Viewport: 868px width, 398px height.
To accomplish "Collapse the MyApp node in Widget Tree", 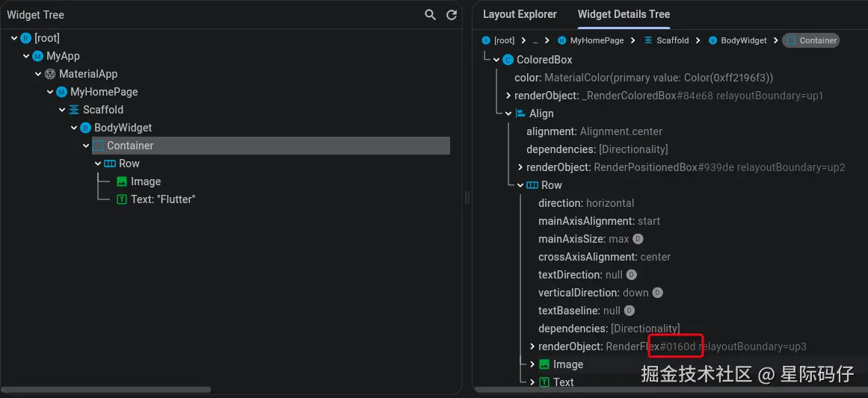I will coord(26,56).
